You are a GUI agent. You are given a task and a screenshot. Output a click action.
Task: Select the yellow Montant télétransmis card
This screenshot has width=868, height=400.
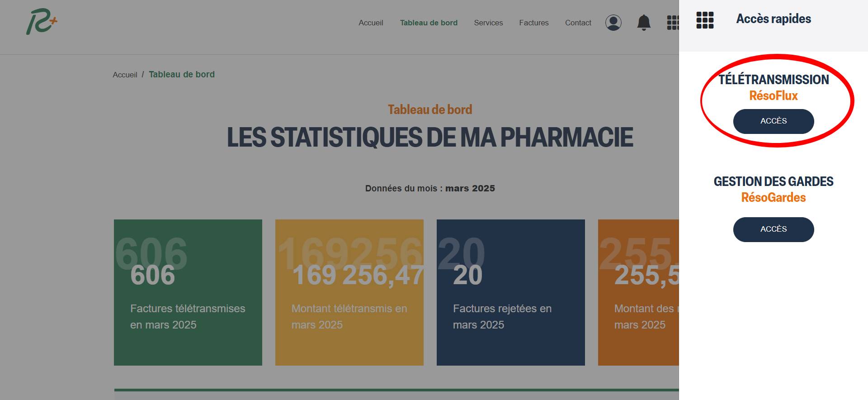tap(349, 292)
